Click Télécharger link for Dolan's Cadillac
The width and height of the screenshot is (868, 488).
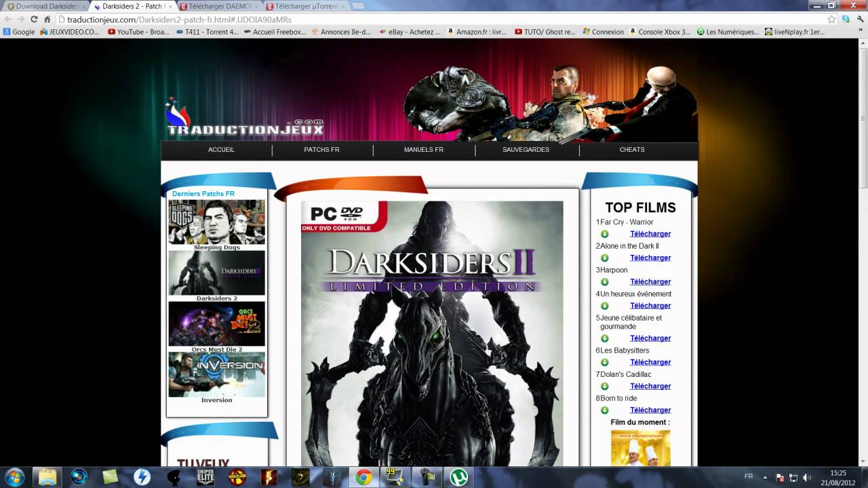(x=650, y=386)
